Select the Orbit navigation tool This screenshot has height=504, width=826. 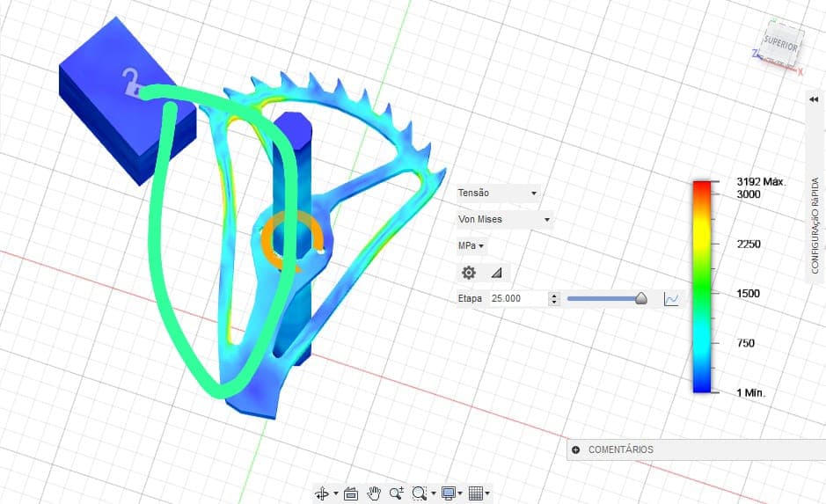(321, 493)
